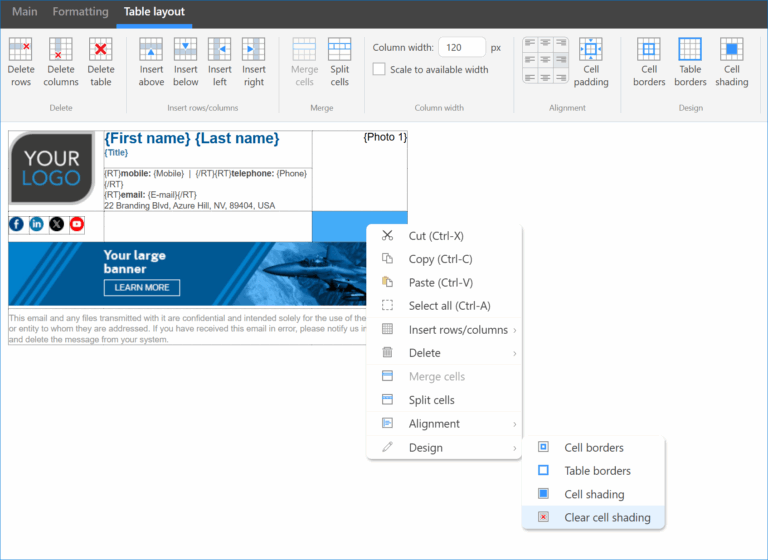Screen dimensions: 768x560
Task: Click the email {E-mail} line
Action: [x=150, y=195]
